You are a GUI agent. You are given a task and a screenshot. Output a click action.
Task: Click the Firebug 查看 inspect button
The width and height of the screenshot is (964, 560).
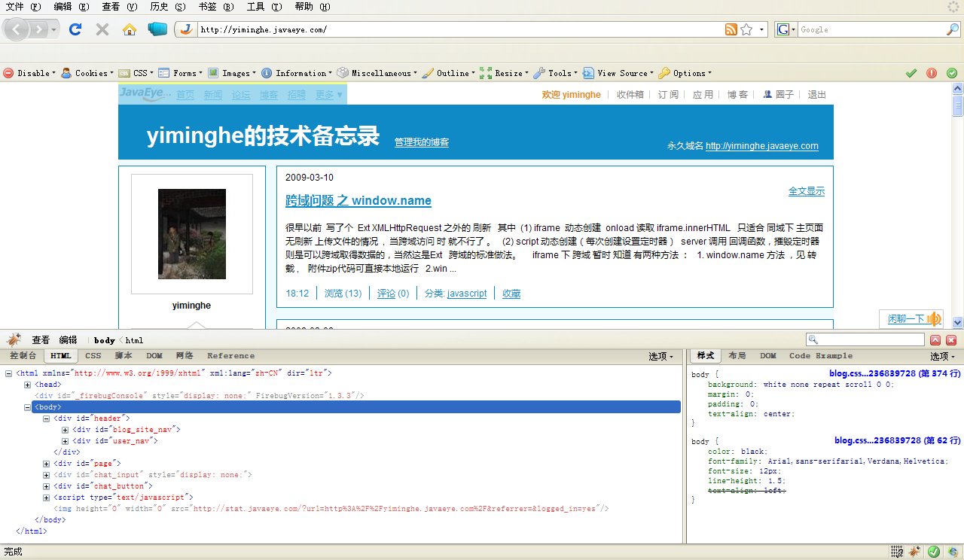[x=41, y=340]
